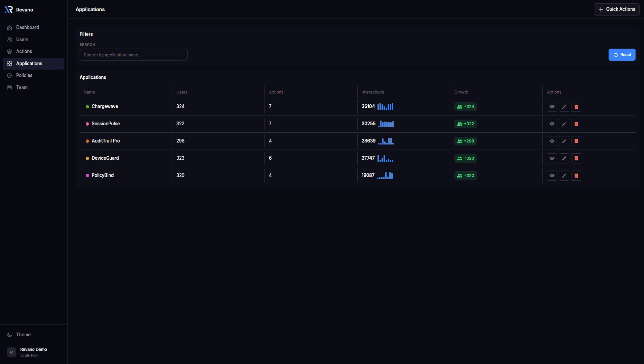Screen dimensions: 644x364
Task: Delete PolicyBind via its trash icon
Action: click(x=576, y=175)
